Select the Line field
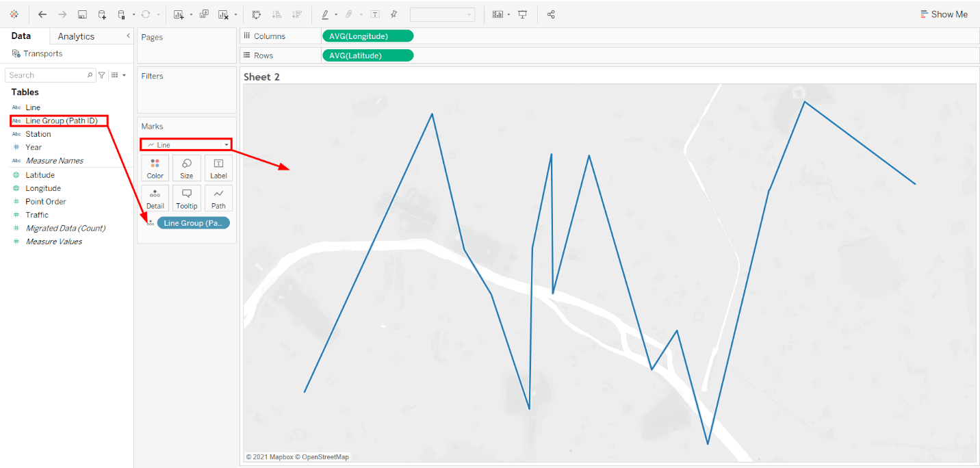980x468 pixels. [x=33, y=107]
